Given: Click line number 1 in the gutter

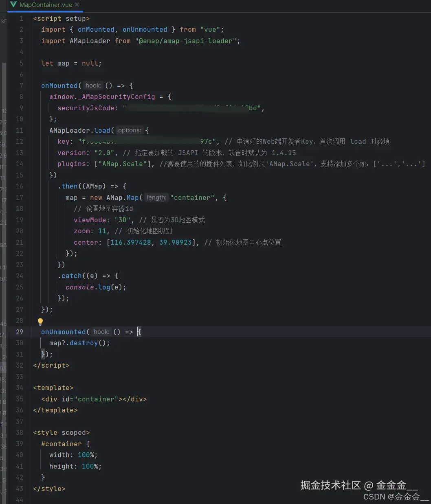Looking at the screenshot, I should [x=21, y=18].
